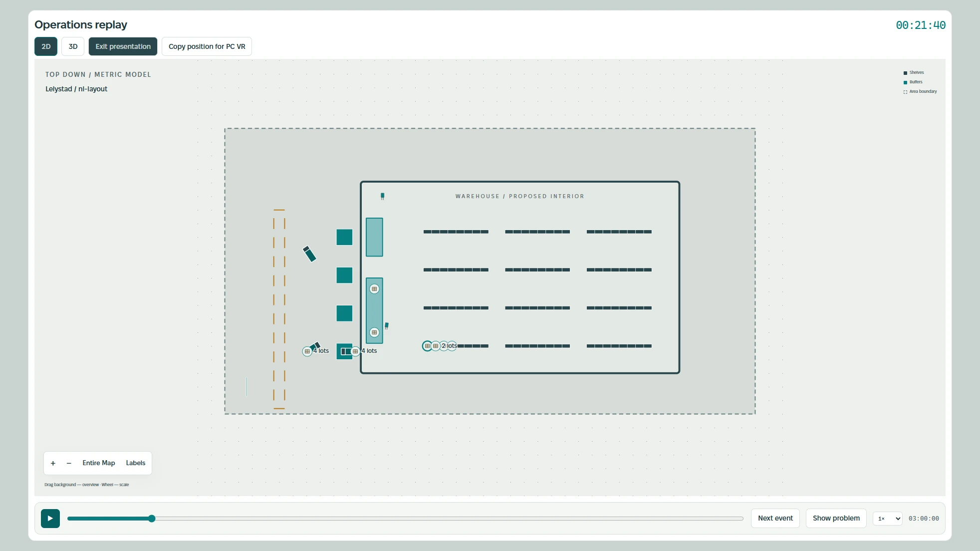The width and height of the screenshot is (980, 551).
Task: Click the second teal dock square from top
Action: 344,275
